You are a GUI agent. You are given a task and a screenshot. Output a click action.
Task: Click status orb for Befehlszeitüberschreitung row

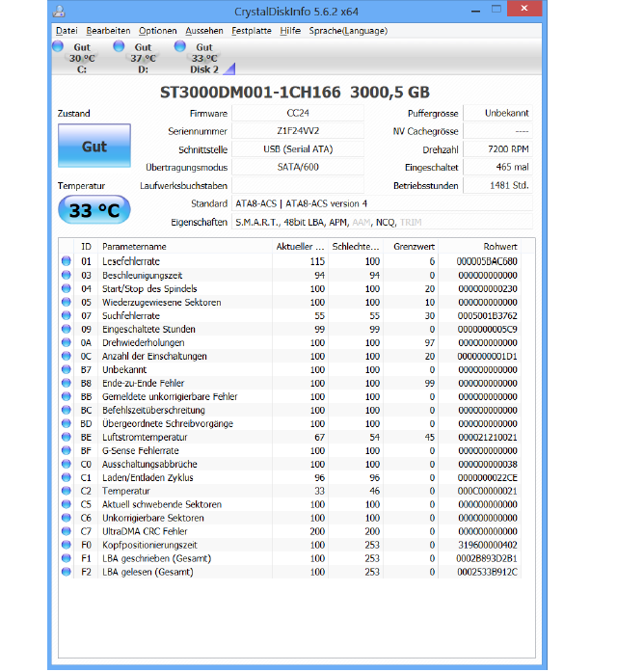[x=66, y=410]
